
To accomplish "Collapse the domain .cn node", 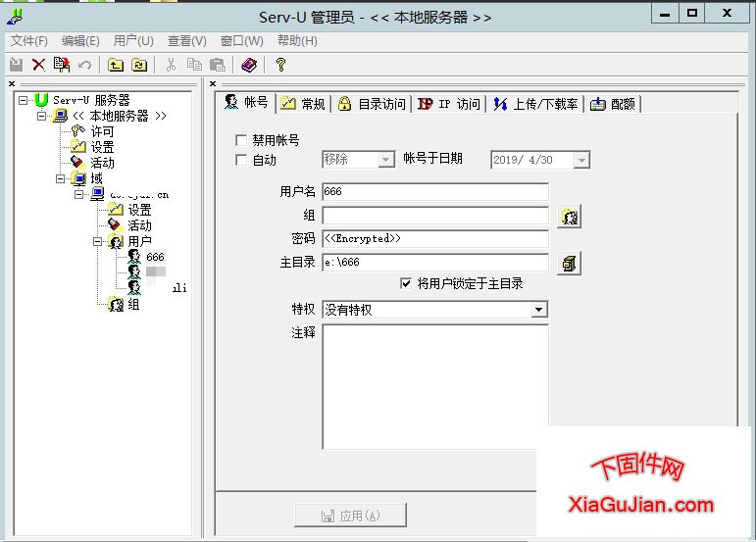I will (x=79, y=194).
